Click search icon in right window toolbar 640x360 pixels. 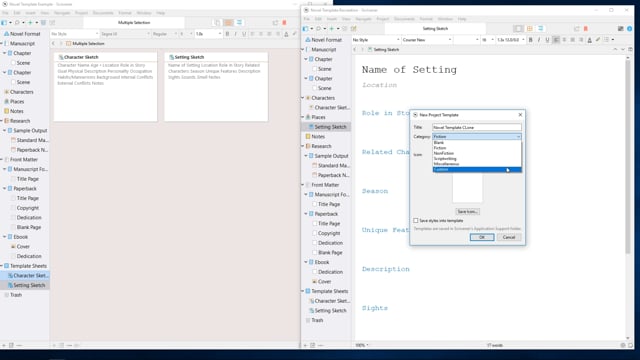pos(318,29)
